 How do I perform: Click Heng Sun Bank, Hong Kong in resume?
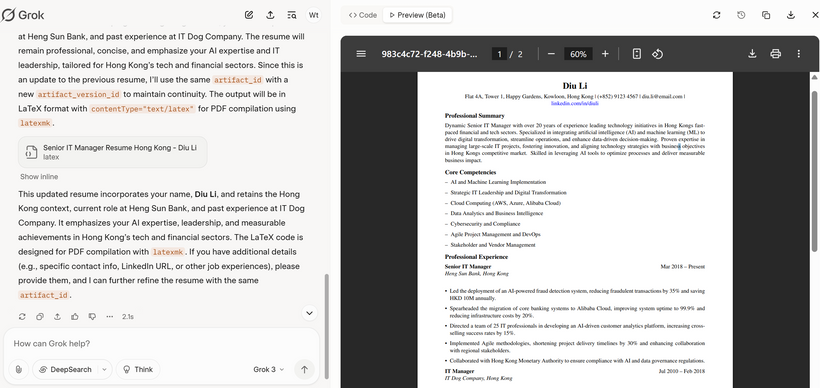pos(476,273)
